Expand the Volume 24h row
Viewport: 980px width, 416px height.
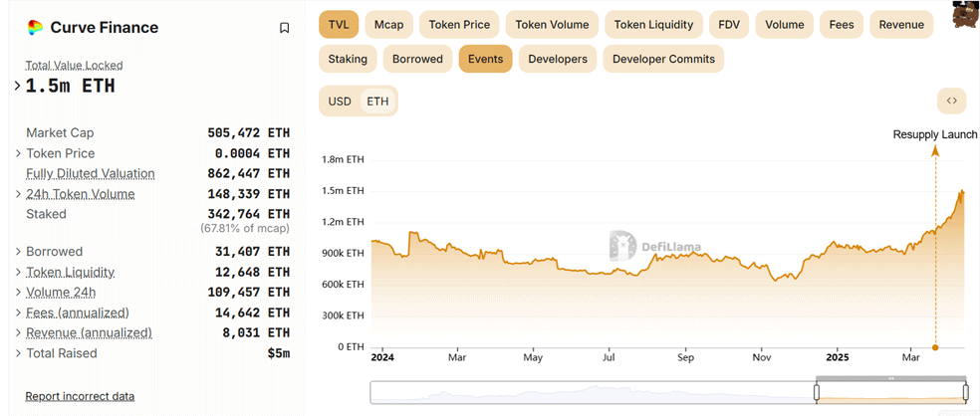tap(19, 293)
